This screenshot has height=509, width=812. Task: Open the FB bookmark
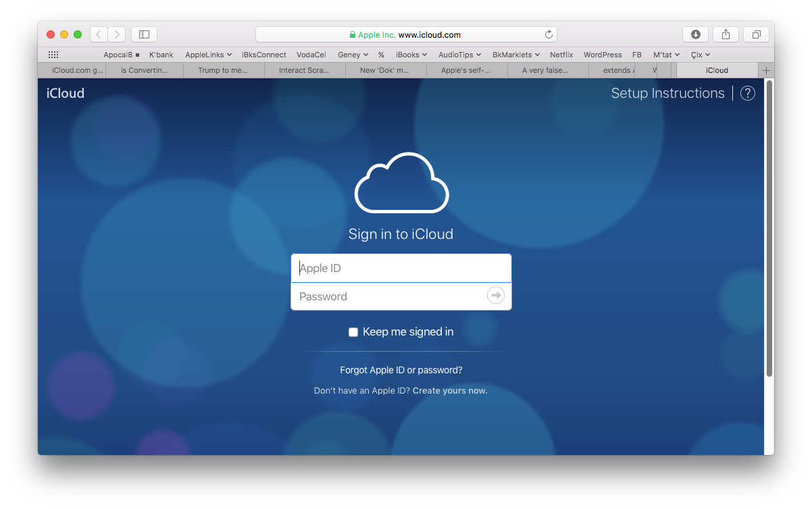click(637, 55)
